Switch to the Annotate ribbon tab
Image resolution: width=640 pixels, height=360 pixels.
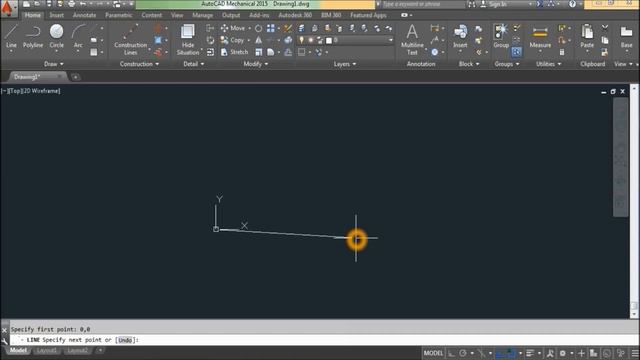tap(84, 15)
